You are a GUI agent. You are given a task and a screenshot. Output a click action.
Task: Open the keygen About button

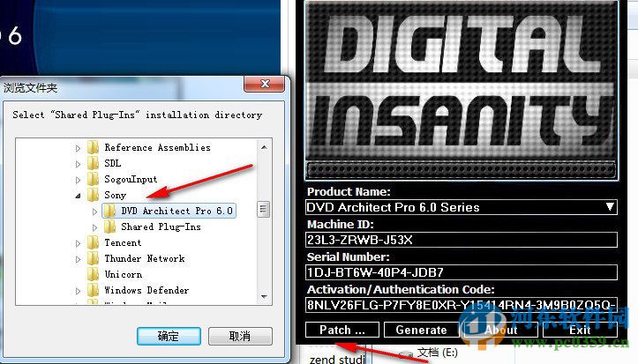[501, 330]
